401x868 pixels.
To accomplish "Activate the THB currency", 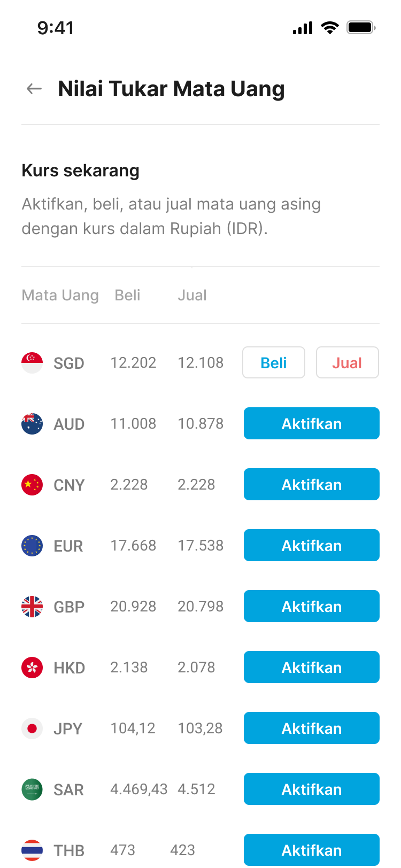I will coord(311,850).
